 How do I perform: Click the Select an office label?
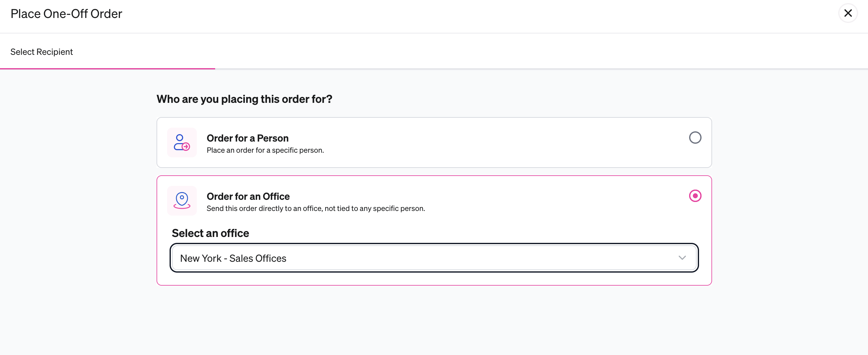pos(210,233)
